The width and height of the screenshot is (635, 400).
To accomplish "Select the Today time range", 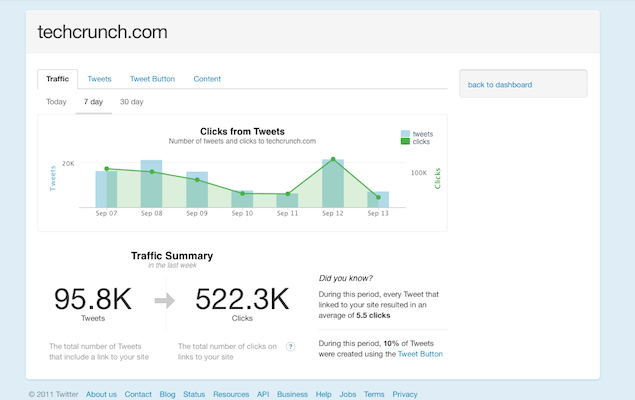I will 56,102.
